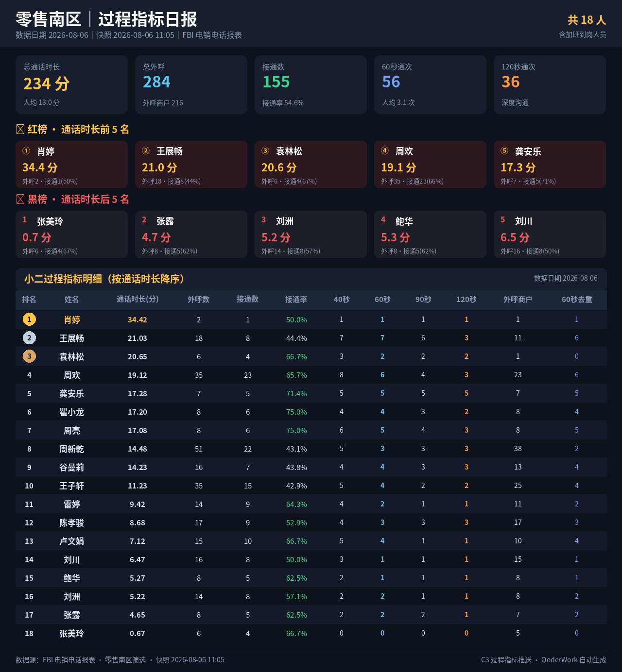The image size is (622, 672).
Task: Click 共 18 人 headcount text
Action: (x=587, y=20)
